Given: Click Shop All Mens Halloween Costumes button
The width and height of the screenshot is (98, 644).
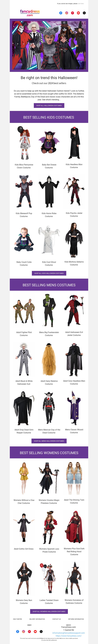Looking at the screenshot, I should (x=49, y=441).
